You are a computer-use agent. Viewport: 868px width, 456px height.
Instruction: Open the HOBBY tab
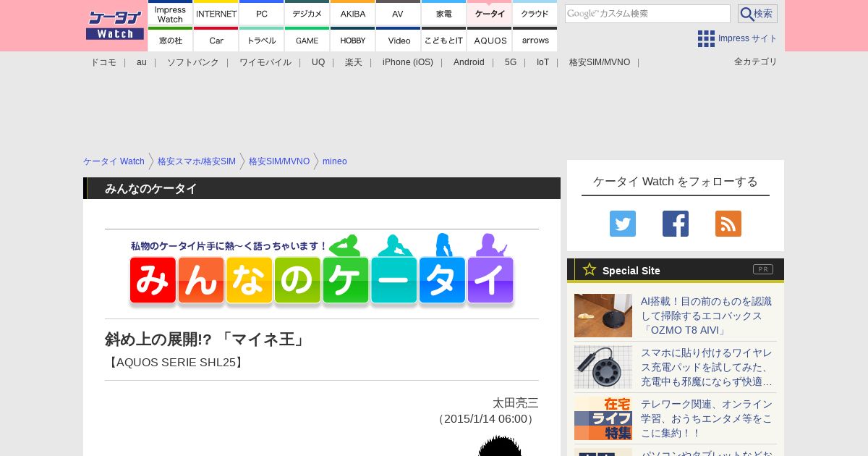coord(353,40)
